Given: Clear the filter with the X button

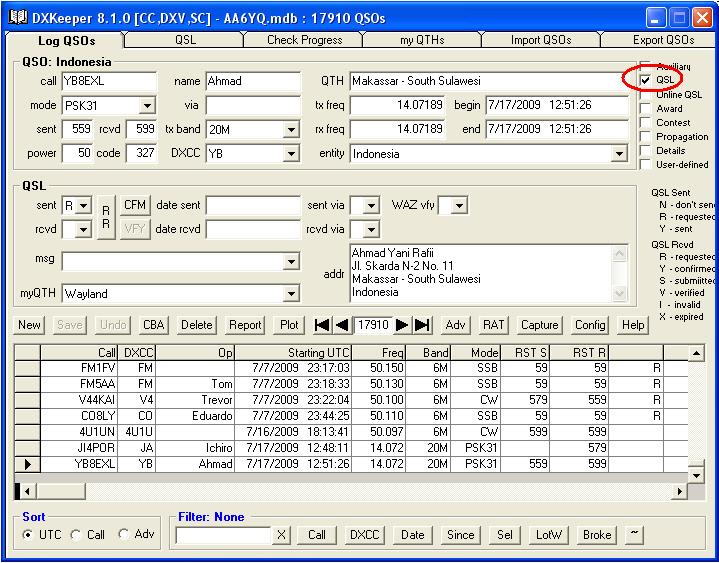Looking at the screenshot, I should (281, 535).
